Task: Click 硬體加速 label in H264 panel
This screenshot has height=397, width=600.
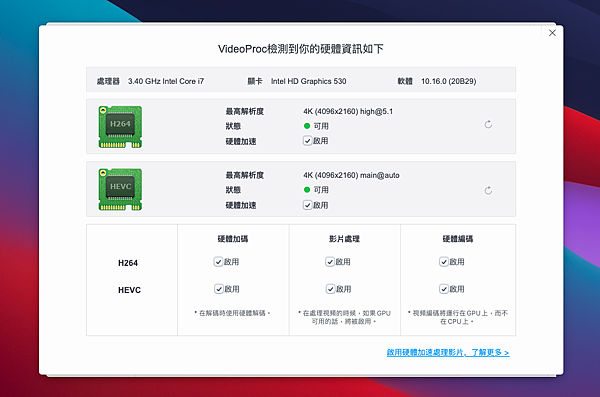Action: pos(241,141)
